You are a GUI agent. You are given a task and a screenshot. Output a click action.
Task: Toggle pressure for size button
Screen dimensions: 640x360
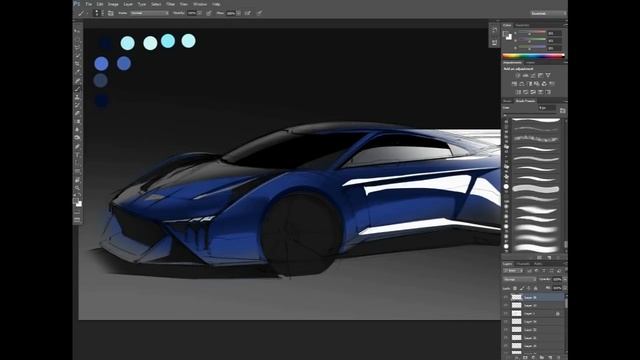pyautogui.click(x=260, y=13)
